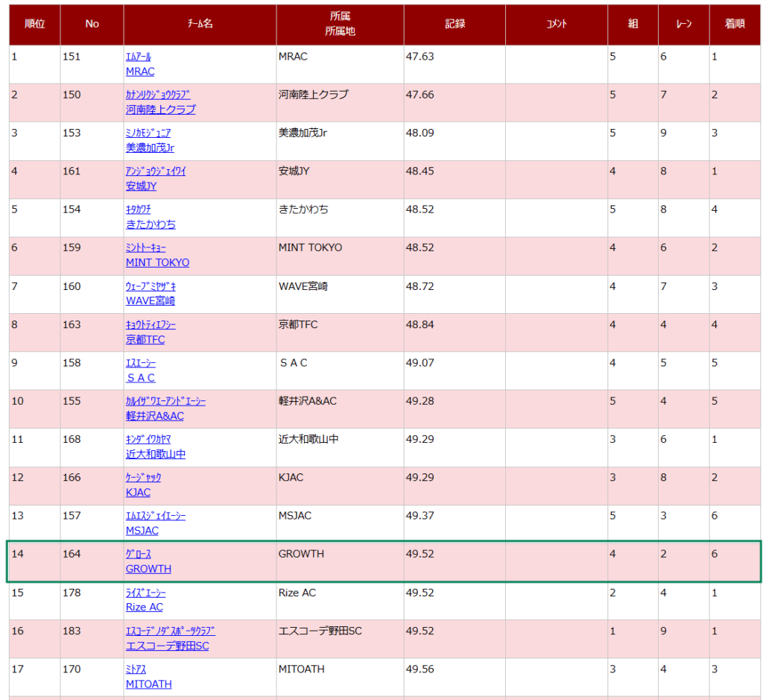Select the record 48.09 cell
The height and width of the screenshot is (700, 763).
455,141
